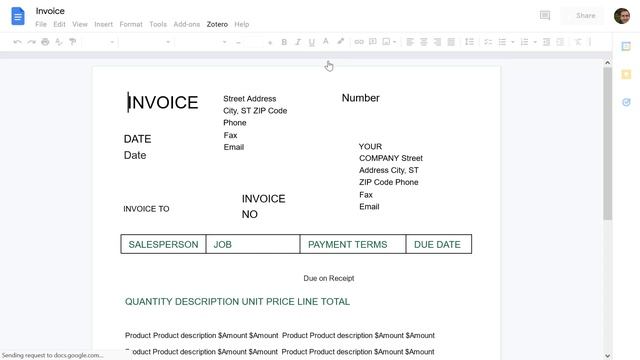The width and height of the screenshot is (640, 360).
Task: Print the document
Action: click(45, 42)
